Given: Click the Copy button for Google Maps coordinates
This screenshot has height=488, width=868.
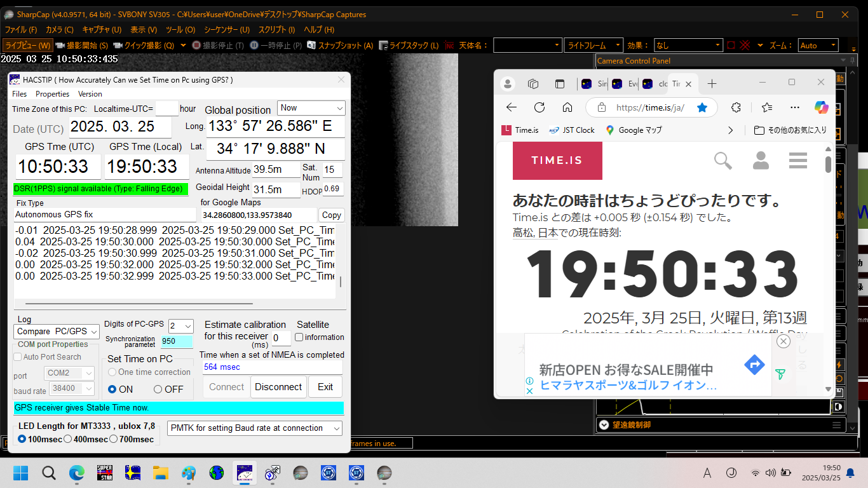Looking at the screenshot, I should tap(331, 215).
